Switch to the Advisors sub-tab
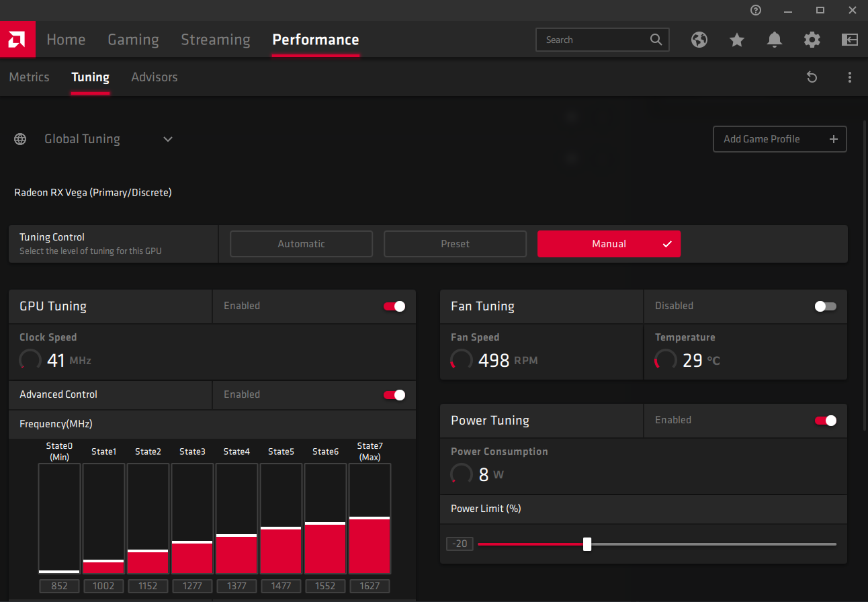Screen dimensions: 868x602 (155, 77)
